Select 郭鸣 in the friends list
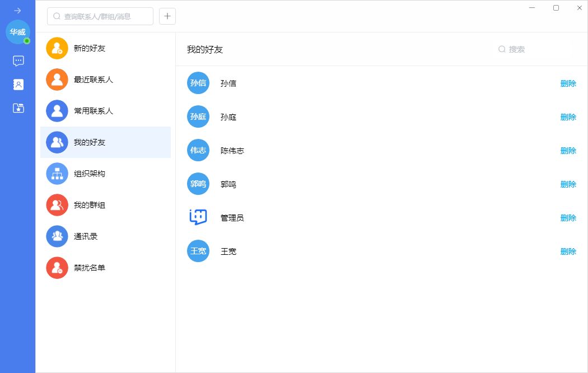Viewport: 588px width, 373px height. pyautogui.click(x=228, y=184)
